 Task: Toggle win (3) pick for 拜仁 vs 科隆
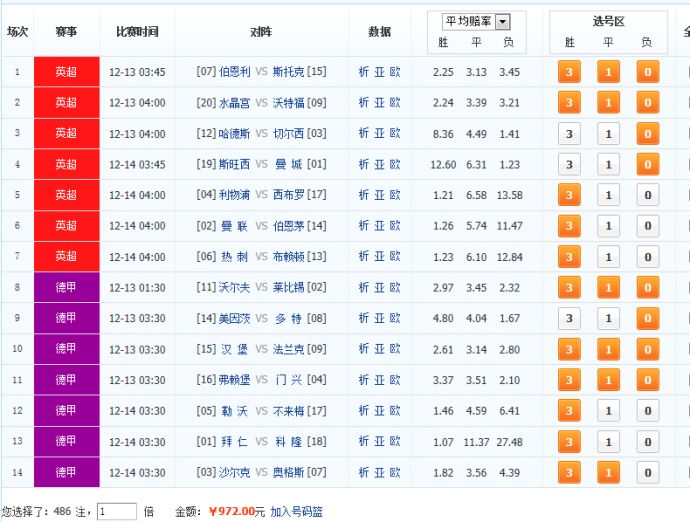pos(569,442)
